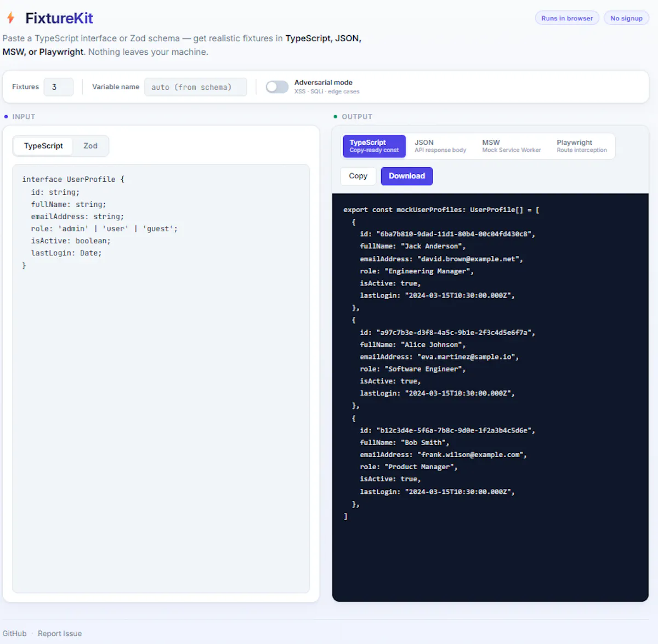Click the id starting with a97c7b3e
Viewport: 658px width, 644px height.
447,332
